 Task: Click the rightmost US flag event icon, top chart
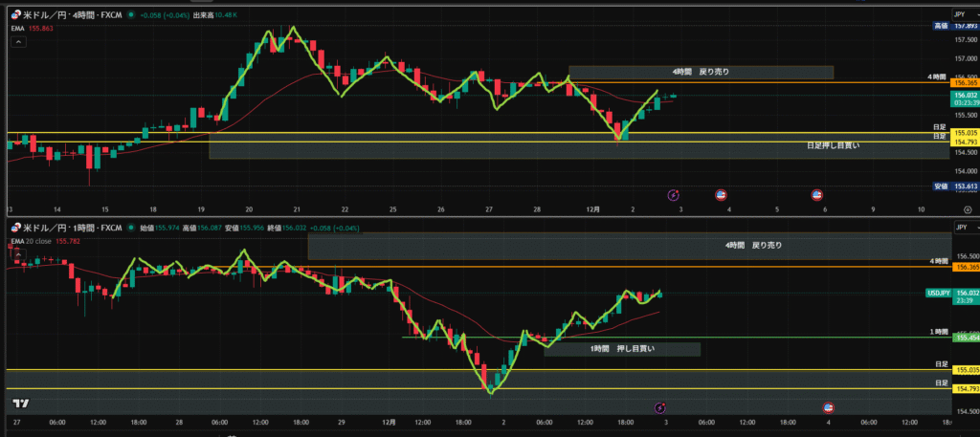point(818,194)
